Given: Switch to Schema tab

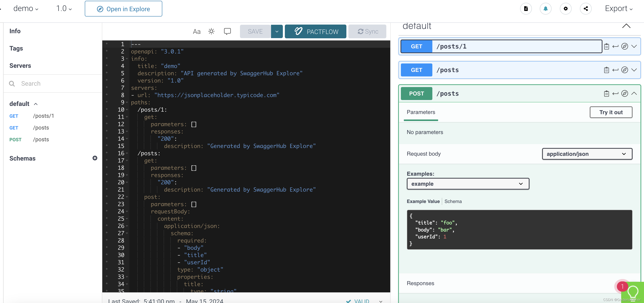Looking at the screenshot, I should (x=453, y=201).
